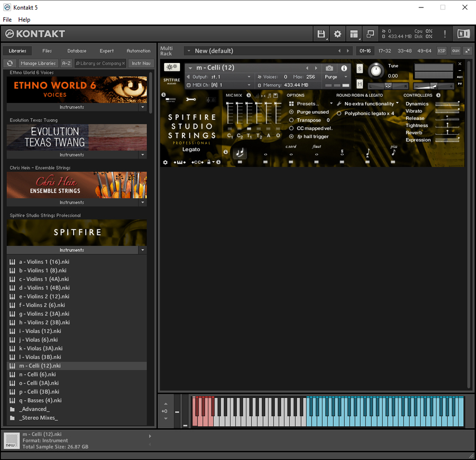This screenshot has width=476, height=460.
Task: Open the No extra functionality dropdown
Action: (368, 104)
